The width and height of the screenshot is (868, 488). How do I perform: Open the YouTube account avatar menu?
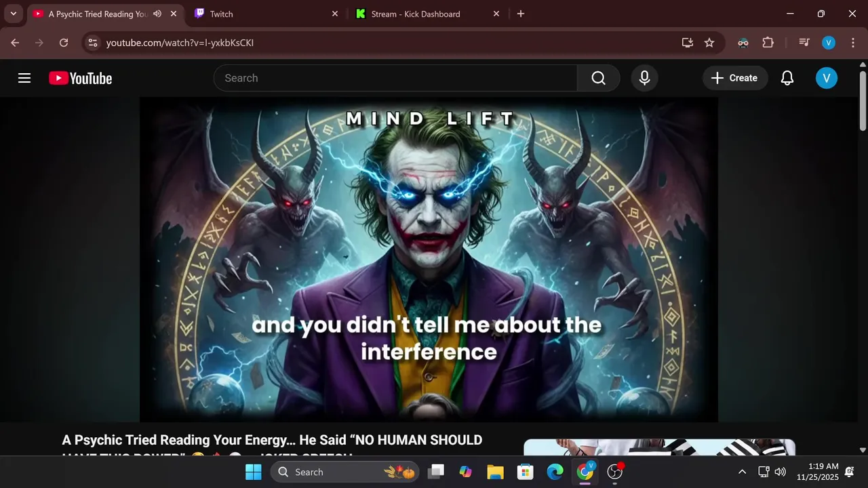(826, 78)
